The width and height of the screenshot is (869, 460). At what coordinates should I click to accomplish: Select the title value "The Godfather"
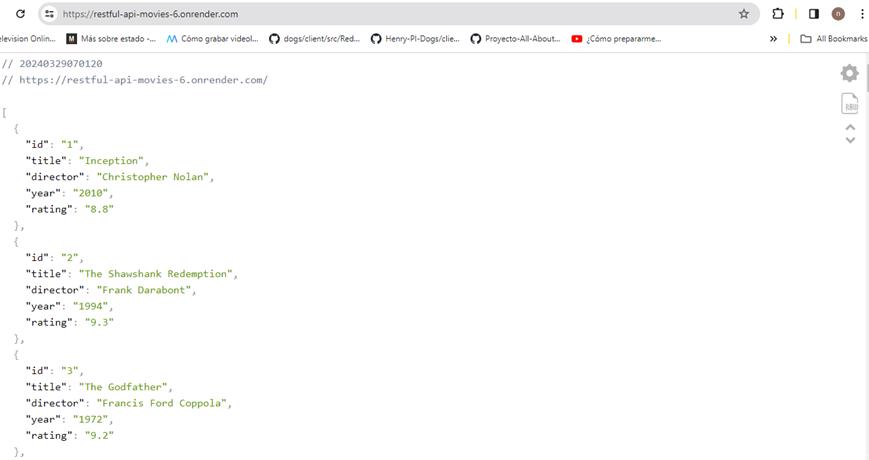[x=123, y=387]
